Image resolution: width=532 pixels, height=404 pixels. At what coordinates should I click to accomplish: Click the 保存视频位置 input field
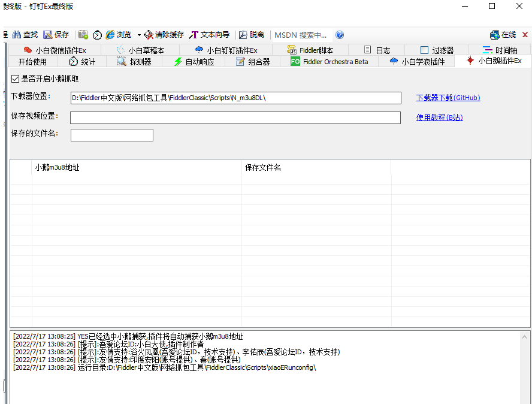[x=235, y=118]
